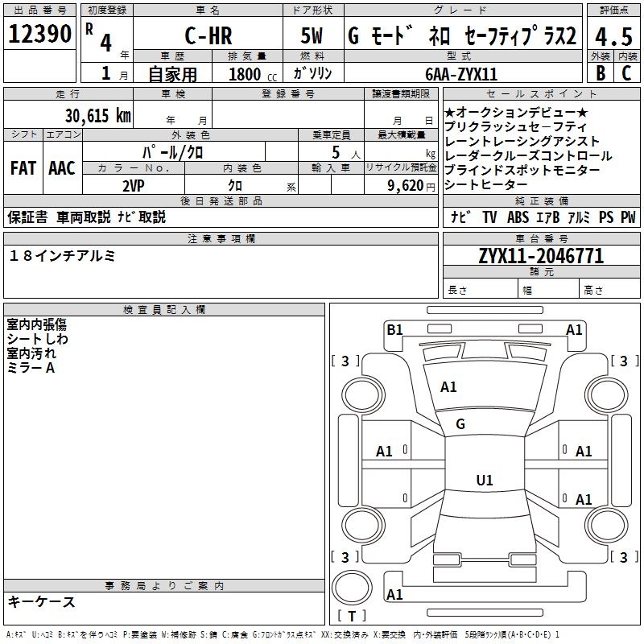644x644 pixels.
Task: Click the B1 mark on front bumper
Action: (x=394, y=330)
